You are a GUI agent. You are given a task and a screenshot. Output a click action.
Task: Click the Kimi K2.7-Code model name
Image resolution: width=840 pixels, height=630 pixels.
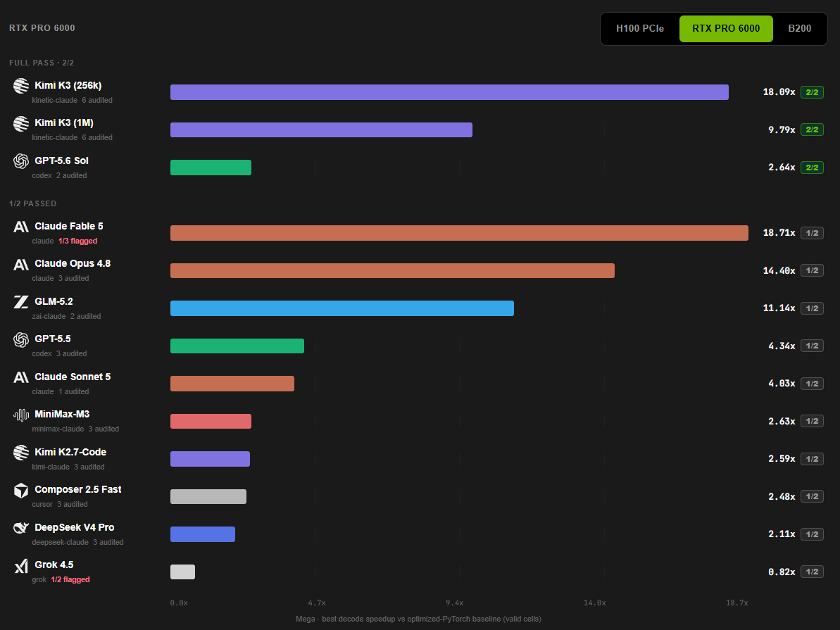70,452
